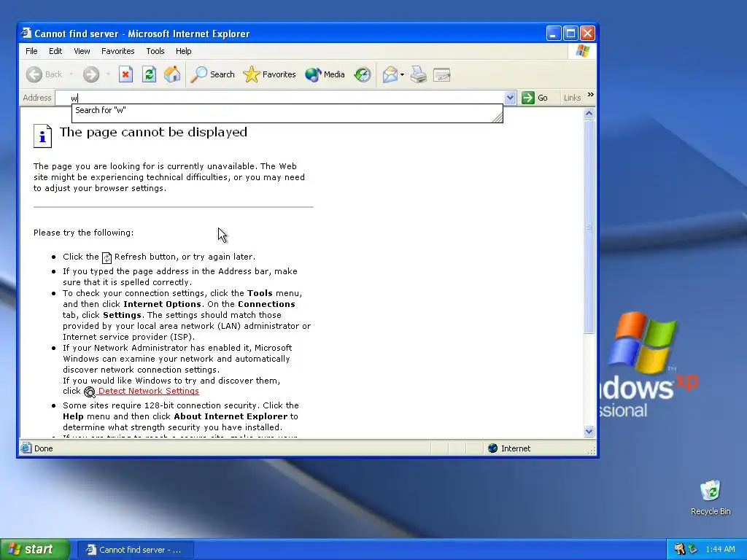Click the Internet zone globe in status bar
Image resolution: width=747 pixels, height=560 pixels.
tap(492, 448)
